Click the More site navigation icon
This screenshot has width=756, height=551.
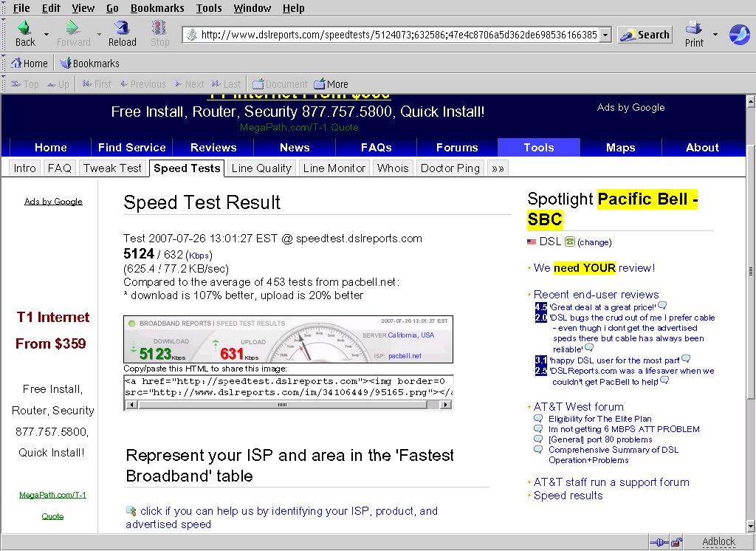(x=331, y=84)
